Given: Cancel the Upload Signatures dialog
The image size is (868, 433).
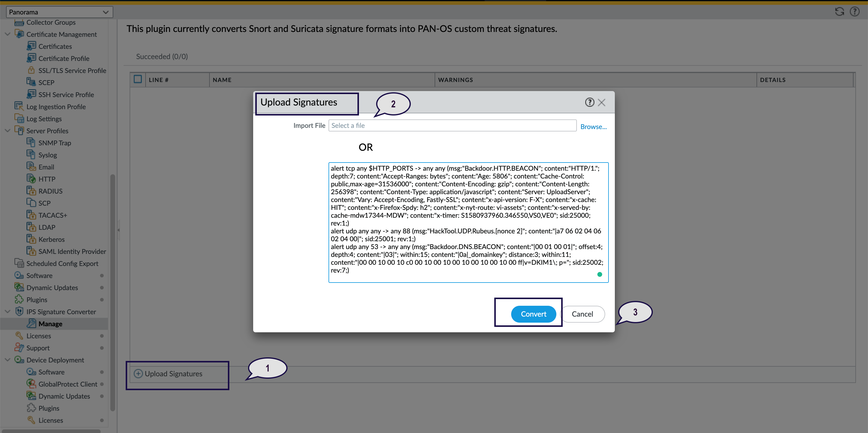Looking at the screenshot, I should pyautogui.click(x=583, y=314).
